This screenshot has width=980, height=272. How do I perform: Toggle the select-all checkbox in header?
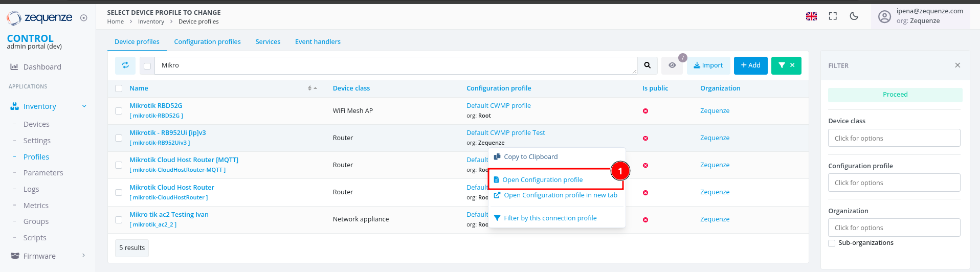(119, 88)
